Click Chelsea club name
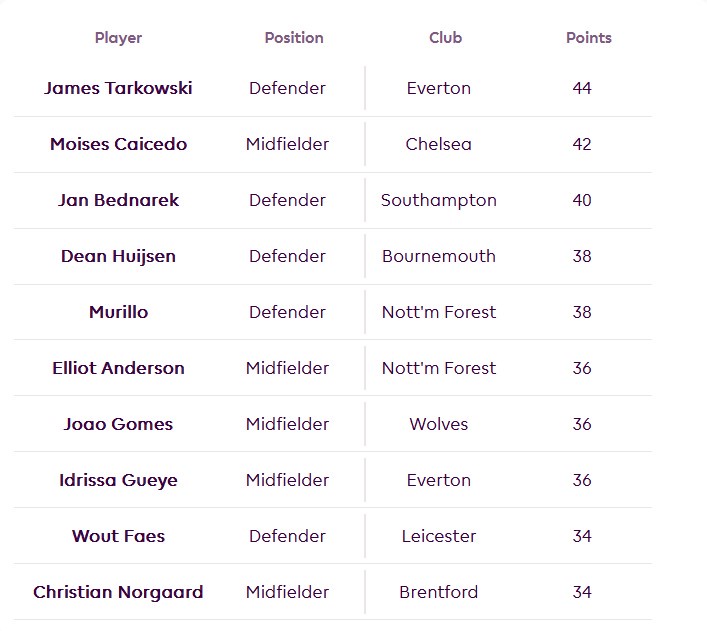Image resolution: width=707 pixels, height=631 pixels. pyautogui.click(x=438, y=144)
